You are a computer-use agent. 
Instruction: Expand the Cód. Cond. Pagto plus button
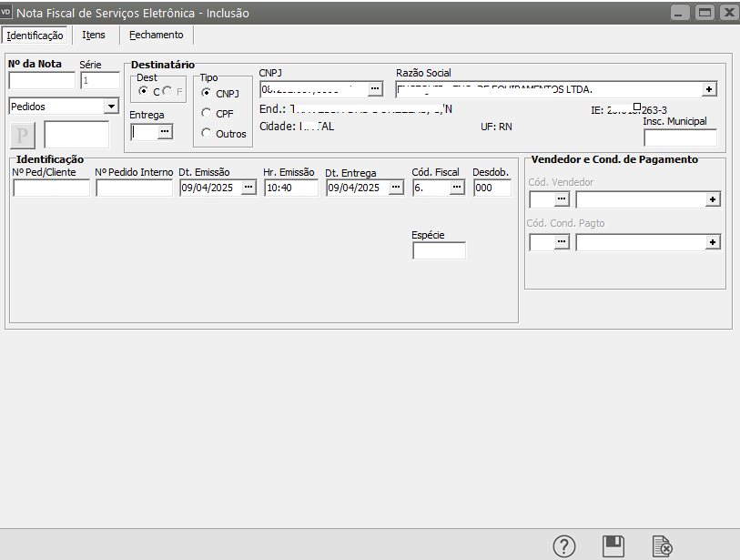click(x=713, y=241)
